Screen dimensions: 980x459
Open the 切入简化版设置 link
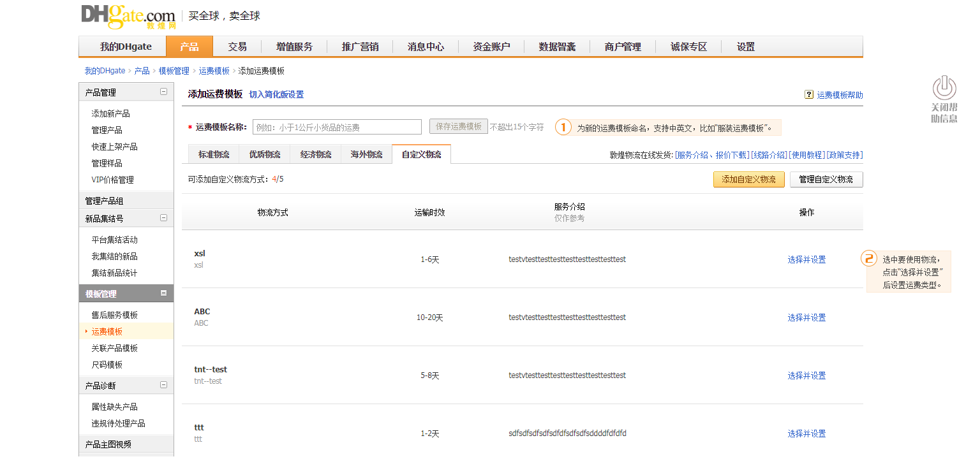click(x=276, y=94)
